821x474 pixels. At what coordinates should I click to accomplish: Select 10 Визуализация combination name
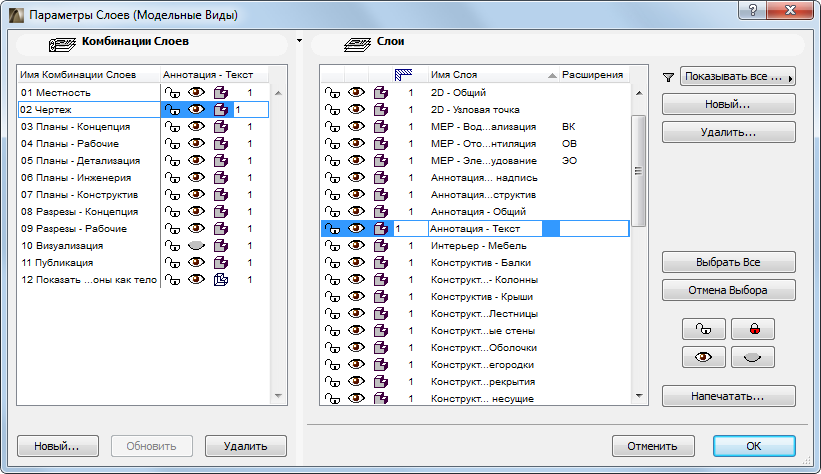click(62, 246)
